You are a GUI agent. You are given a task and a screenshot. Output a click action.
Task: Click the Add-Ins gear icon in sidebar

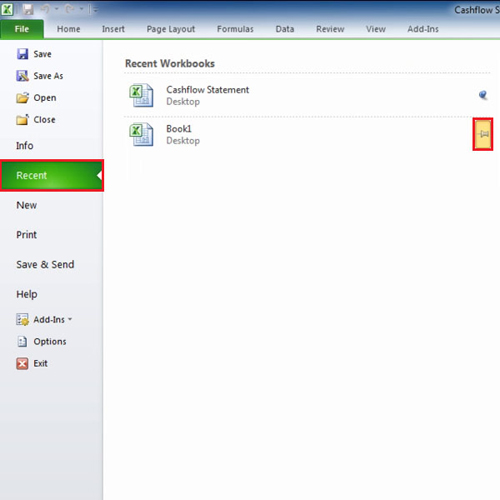[22, 319]
